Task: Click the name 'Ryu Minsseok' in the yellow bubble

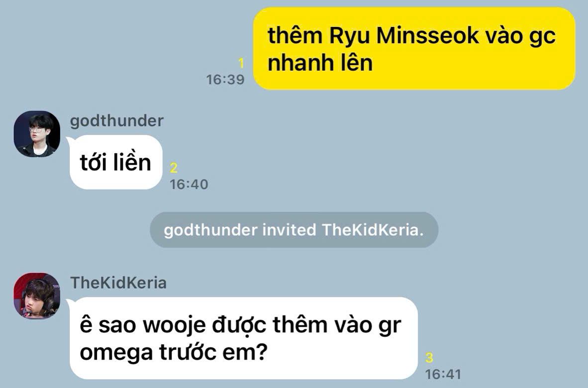Action: [x=404, y=36]
